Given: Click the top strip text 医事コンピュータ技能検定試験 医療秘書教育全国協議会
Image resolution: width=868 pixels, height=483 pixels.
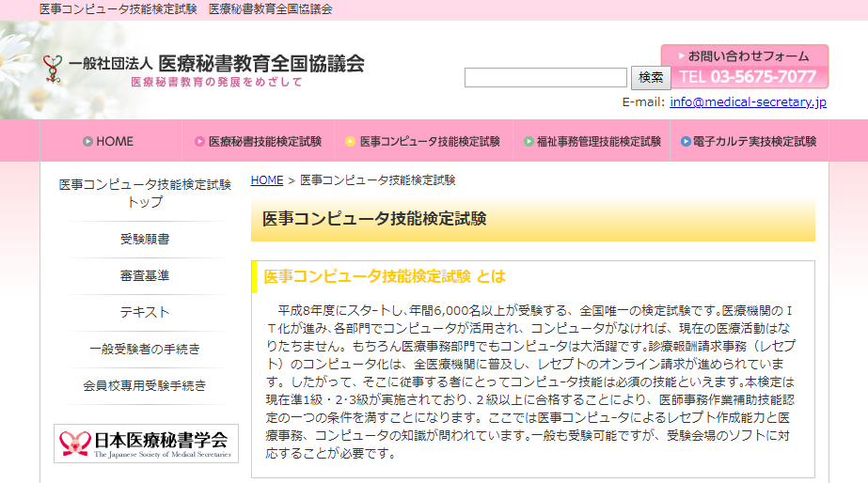Looking at the screenshot, I should pos(186,9).
